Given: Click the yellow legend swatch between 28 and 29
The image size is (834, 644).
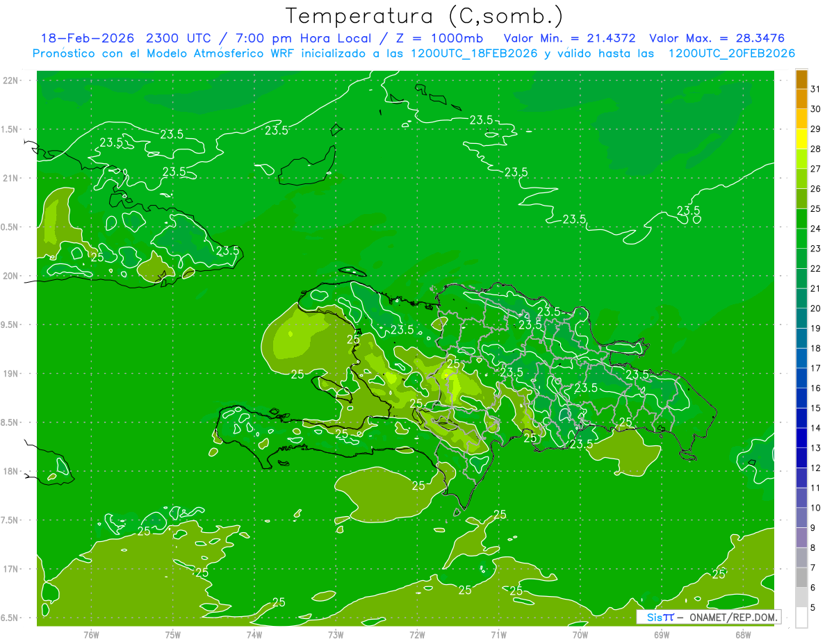Looking at the screenshot, I should pyautogui.click(x=801, y=139).
